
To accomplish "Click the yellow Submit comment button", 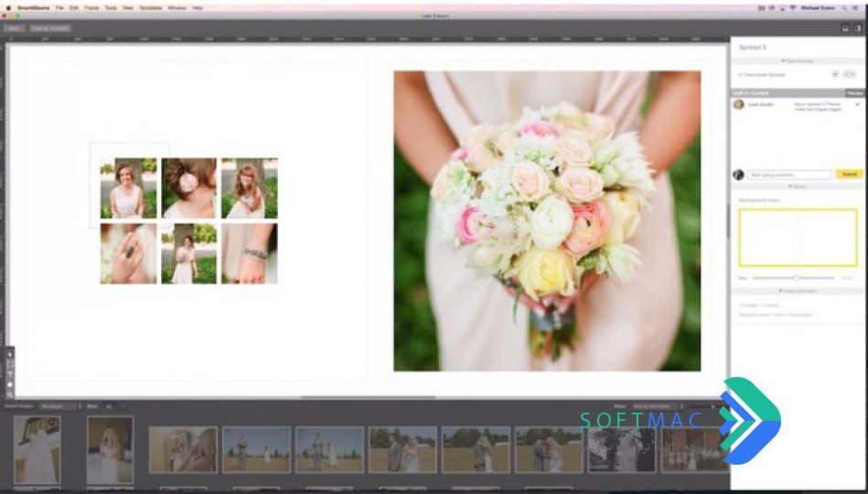I will 849,175.
